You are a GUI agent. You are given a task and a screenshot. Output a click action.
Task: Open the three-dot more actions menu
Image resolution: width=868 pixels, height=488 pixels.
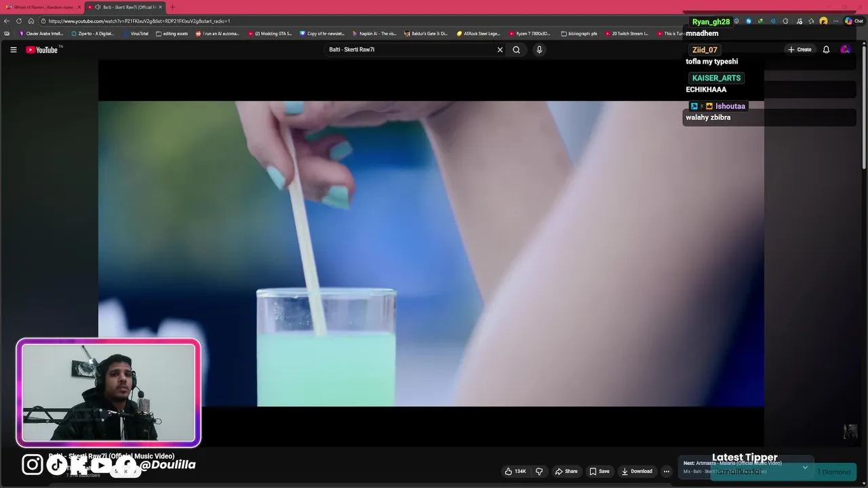(667, 471)
